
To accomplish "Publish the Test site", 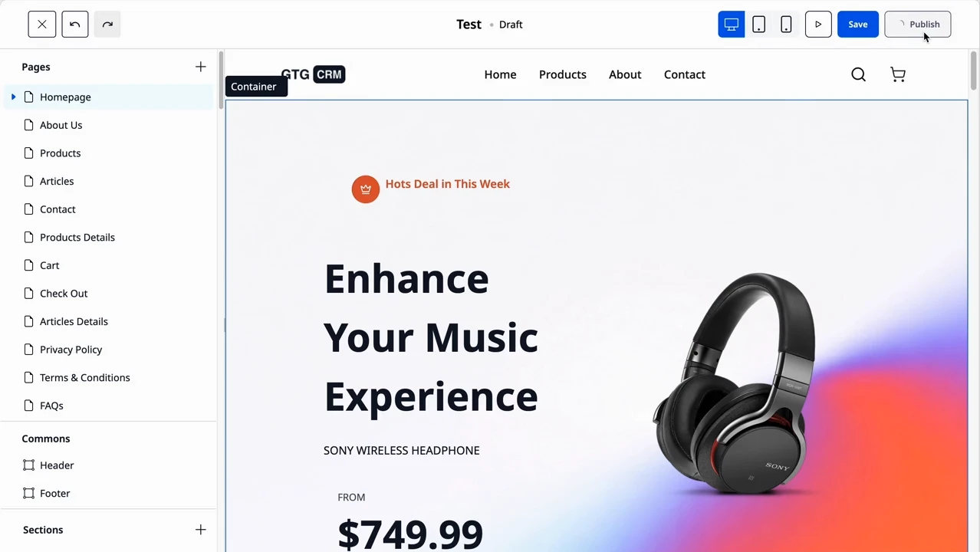I will (918, 25).
